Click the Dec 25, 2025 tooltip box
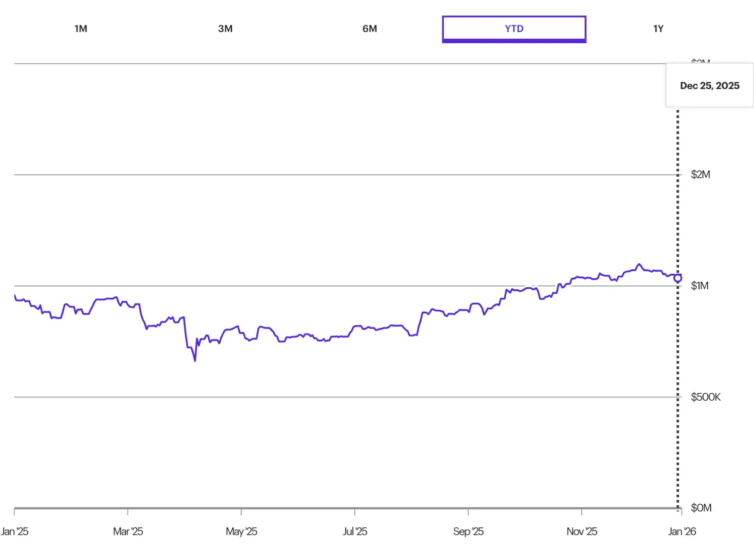Image resolution: width=754 pixels, height=560 pixels. click(709, 85)
